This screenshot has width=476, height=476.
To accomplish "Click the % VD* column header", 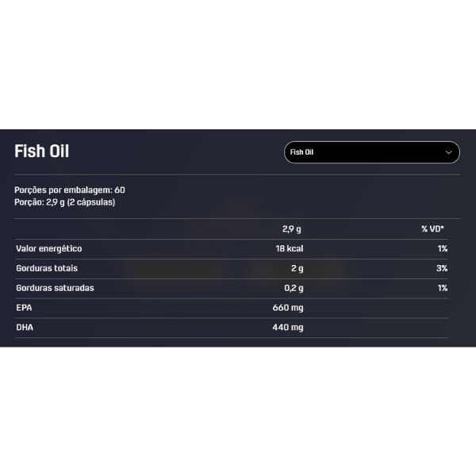I will pos(432,229).
